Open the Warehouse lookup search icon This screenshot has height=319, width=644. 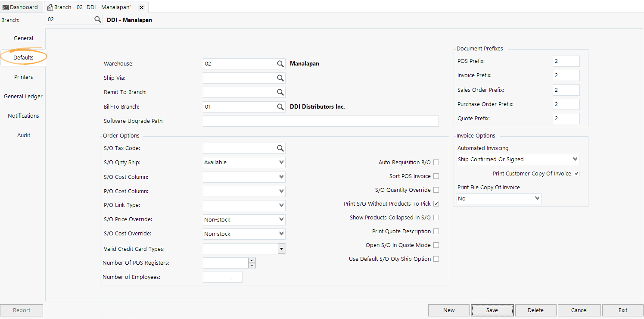280,63
